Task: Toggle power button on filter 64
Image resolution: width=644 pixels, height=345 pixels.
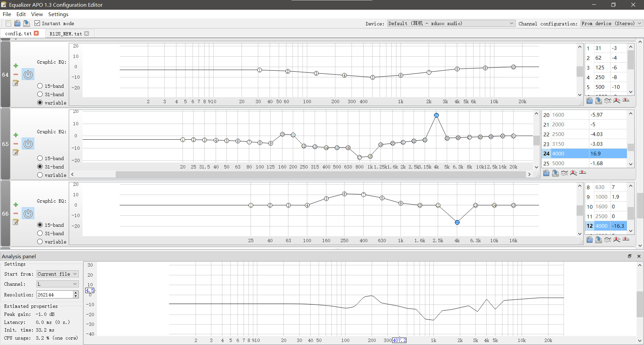Action: 28,74
